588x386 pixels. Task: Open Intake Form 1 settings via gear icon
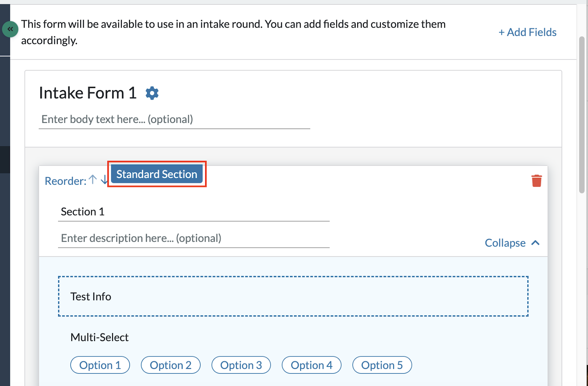(152, 93)
